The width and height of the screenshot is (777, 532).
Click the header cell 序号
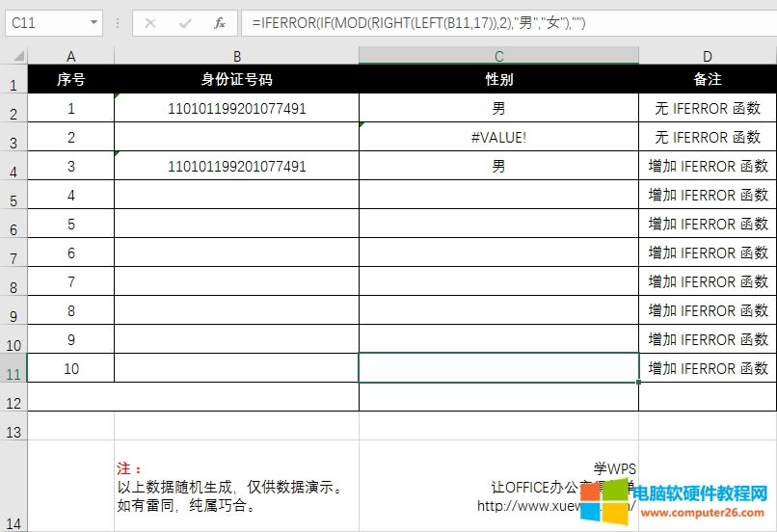[x=71, y=79]
